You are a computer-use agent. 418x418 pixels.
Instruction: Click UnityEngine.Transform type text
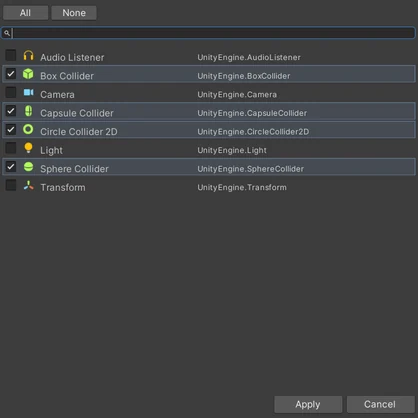tap(242, 188)
